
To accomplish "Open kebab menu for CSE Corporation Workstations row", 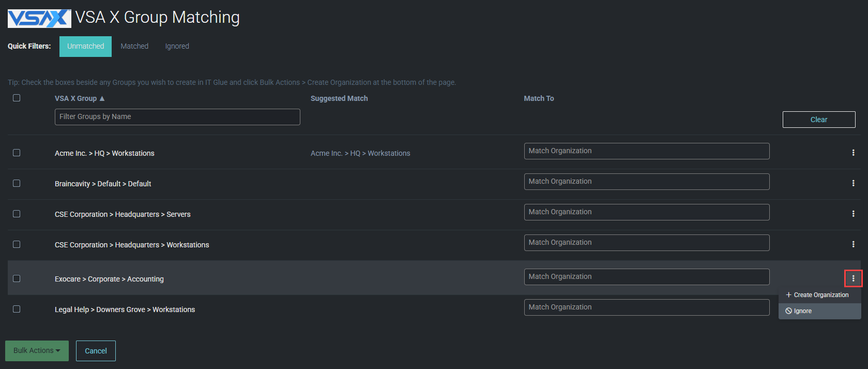I will point(853,244).
